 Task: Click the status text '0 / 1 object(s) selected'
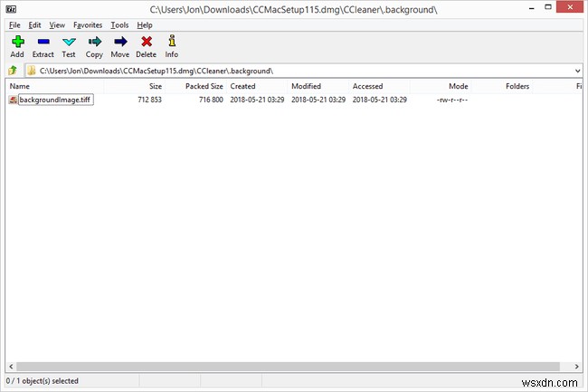coord(42,381)
